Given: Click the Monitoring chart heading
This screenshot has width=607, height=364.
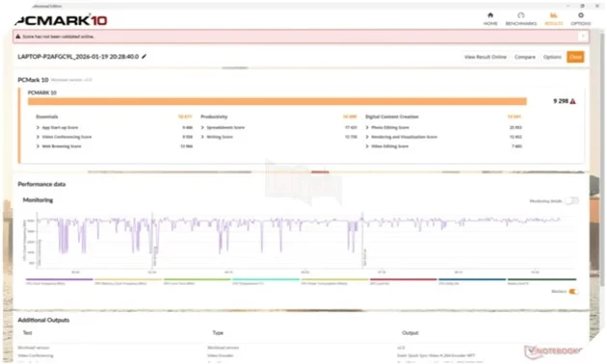Looking at the screenshot, I should tap(38, 200).
